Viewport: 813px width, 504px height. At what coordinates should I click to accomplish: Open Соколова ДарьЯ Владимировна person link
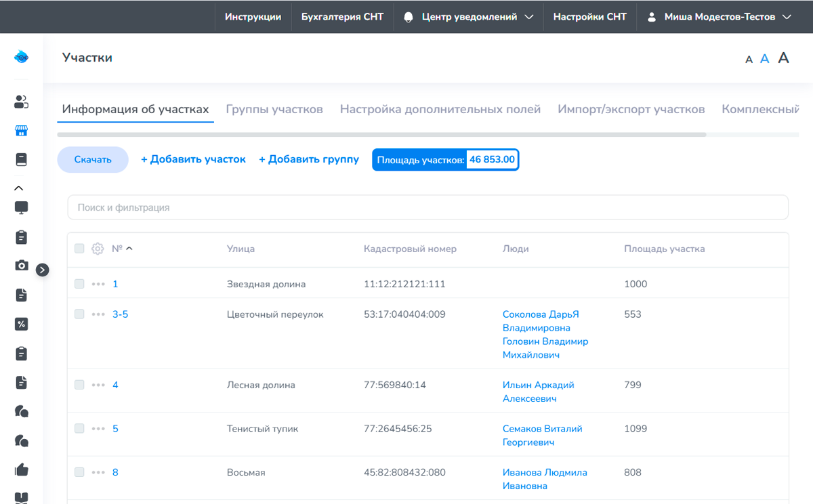[x=541, y=321]
